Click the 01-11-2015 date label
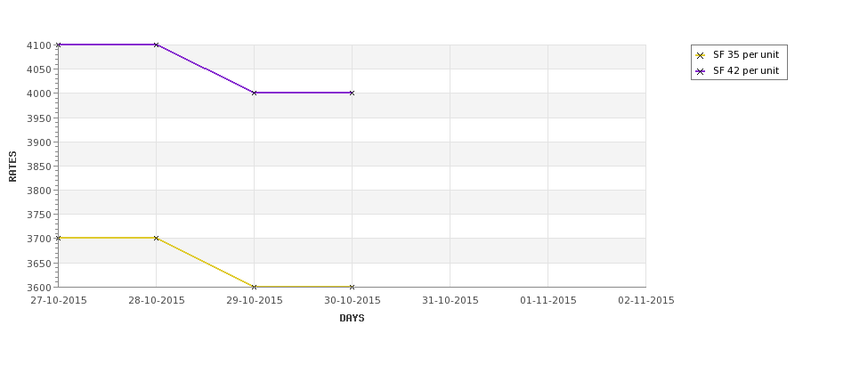This screenshot has height=382, width=868. (x=548, y=301)
